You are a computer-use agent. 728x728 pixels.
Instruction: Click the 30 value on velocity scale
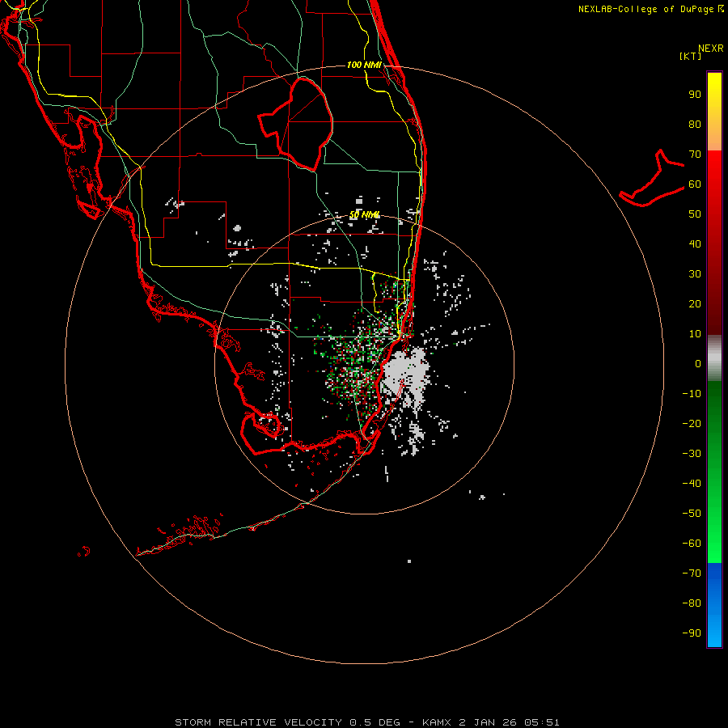pyautogui.click(x=695, y=274)
